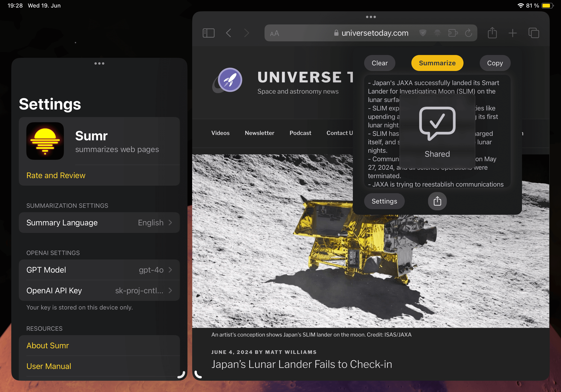Tap the lock icon by universetoday.com
This screenshot has width=561, height=392.
tap(336, 33)
